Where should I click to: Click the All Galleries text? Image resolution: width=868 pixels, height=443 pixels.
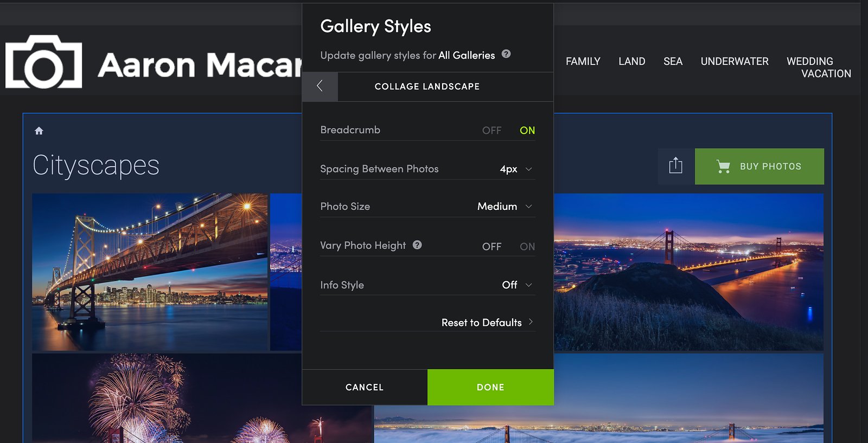467,55
